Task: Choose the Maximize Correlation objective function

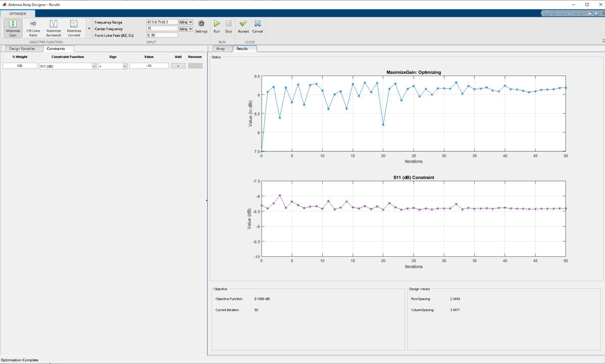Action: pyautogui.click(x=74, y=28)
